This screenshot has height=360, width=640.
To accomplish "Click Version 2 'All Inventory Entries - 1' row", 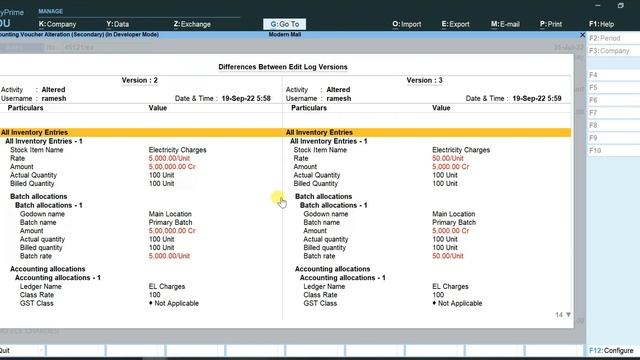I will (44, 141).
